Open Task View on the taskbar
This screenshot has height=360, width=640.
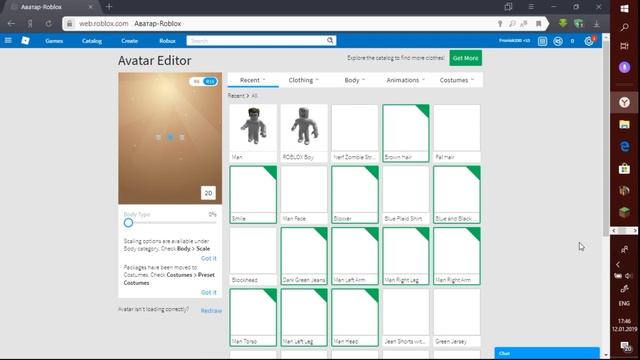pos(624,46)
